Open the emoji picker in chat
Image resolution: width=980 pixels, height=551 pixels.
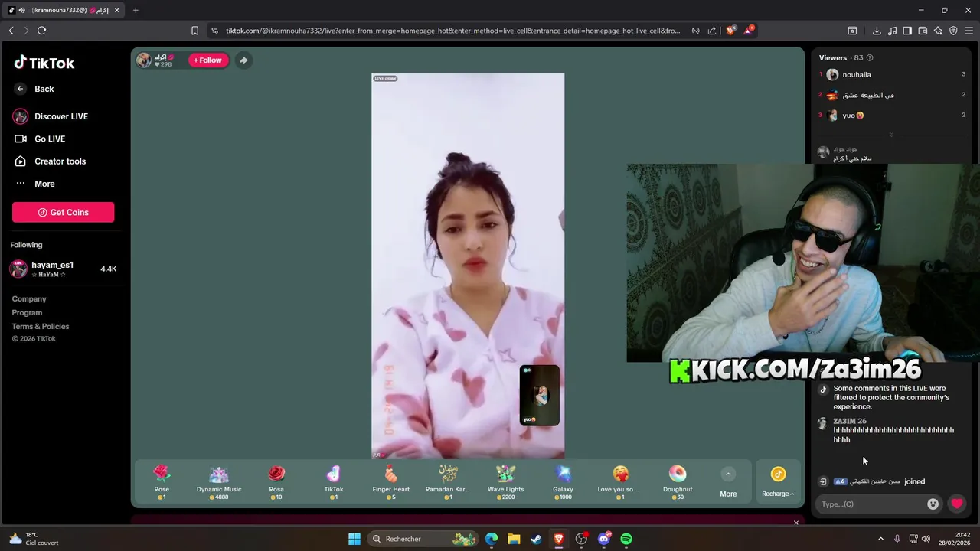click(x=933, y=504)
